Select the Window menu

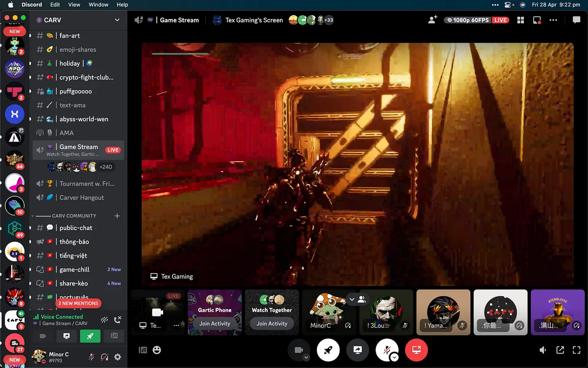98,5
